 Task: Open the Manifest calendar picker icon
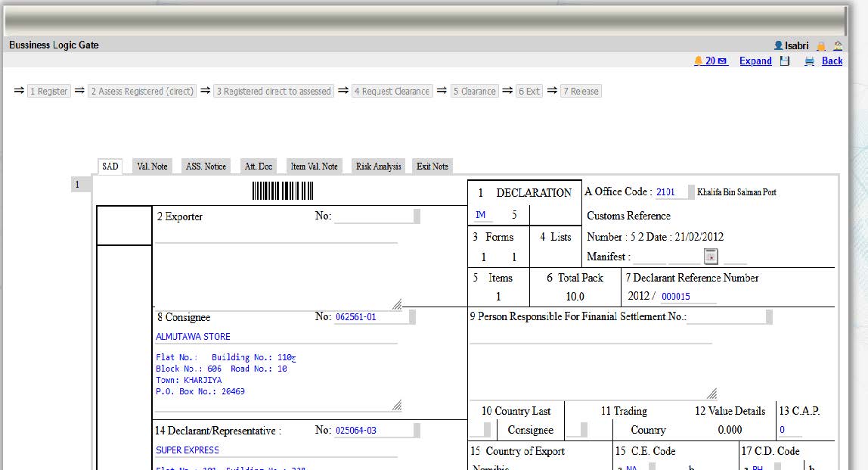(x=711, y=257)
